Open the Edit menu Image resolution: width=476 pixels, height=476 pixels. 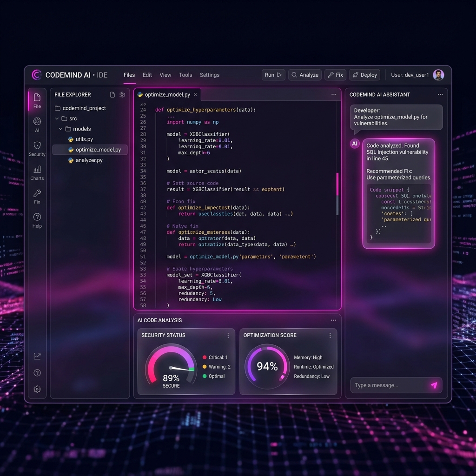(147, 75)
